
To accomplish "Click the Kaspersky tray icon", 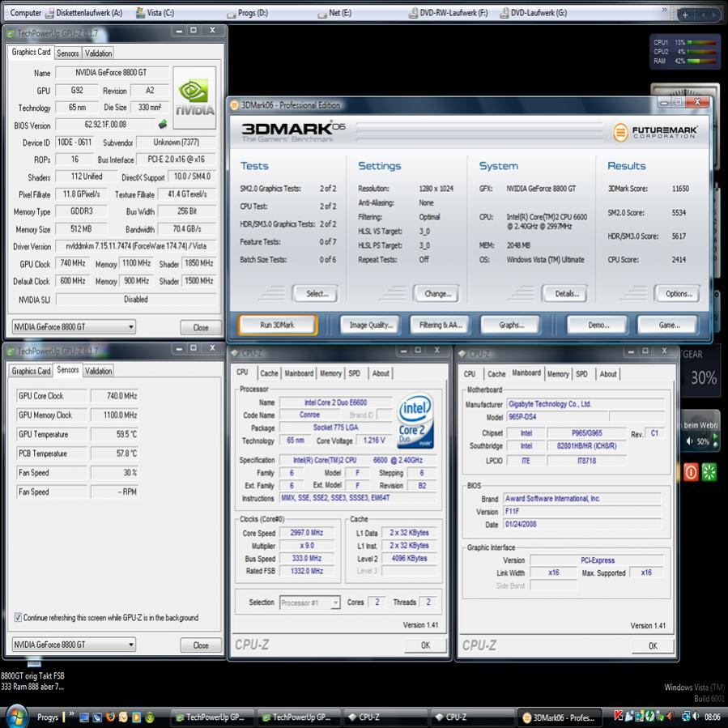I will tap(618, 717).
